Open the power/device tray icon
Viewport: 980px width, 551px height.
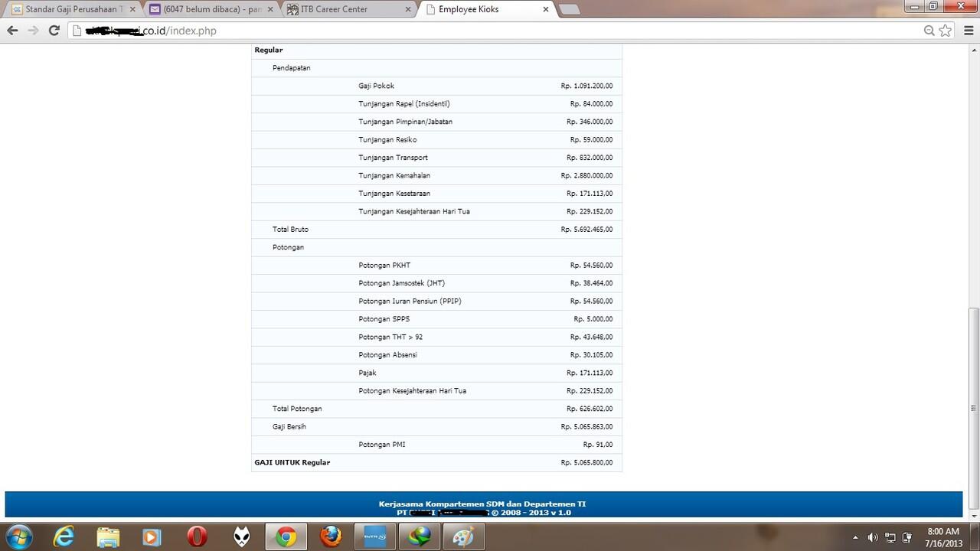(907, 537)
